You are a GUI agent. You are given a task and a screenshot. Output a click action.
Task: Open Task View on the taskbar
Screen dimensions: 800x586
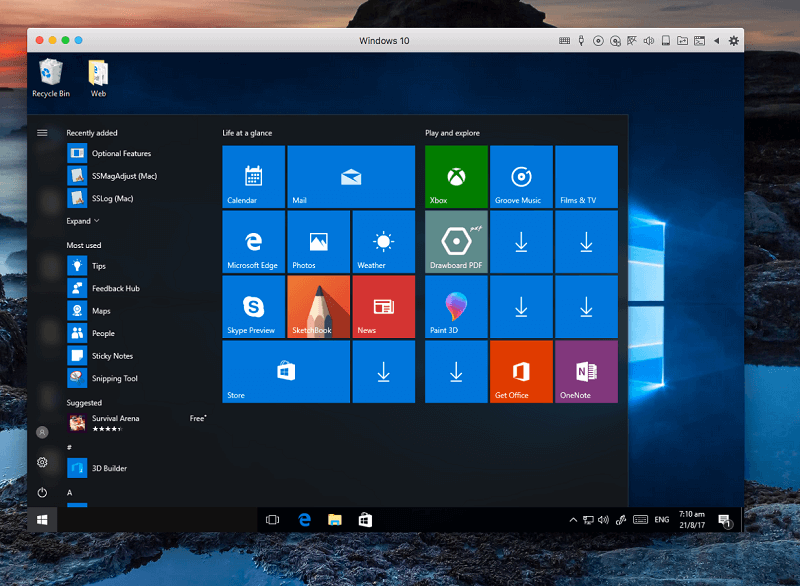point(272,520)
